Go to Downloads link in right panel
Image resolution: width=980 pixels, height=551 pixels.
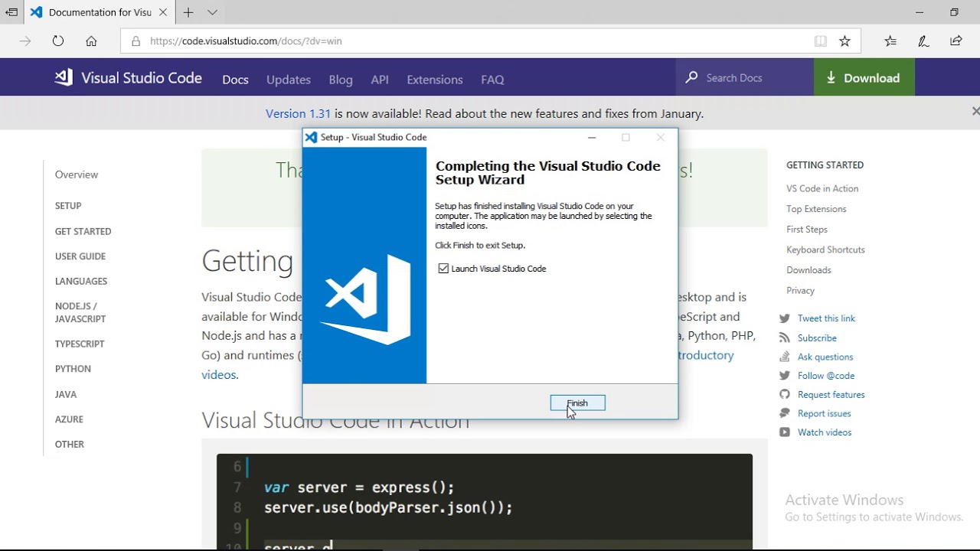[x=808, y=270]
